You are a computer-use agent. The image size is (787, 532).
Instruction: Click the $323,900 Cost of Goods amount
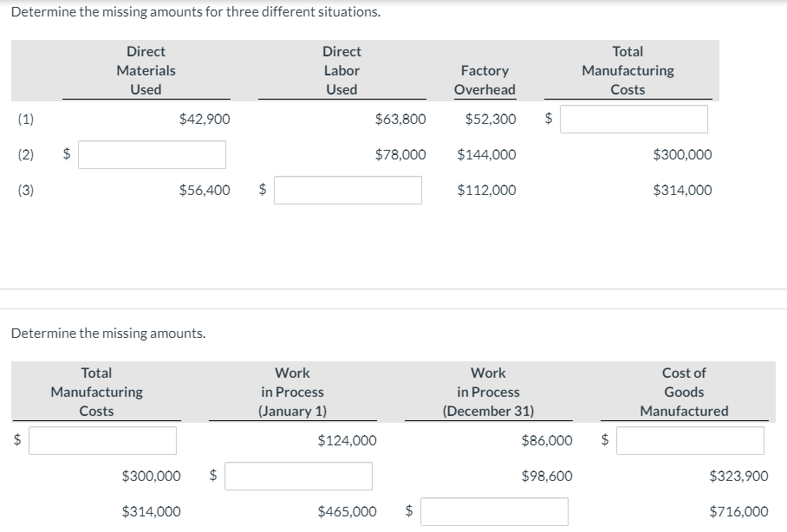(x=738, y=476)
